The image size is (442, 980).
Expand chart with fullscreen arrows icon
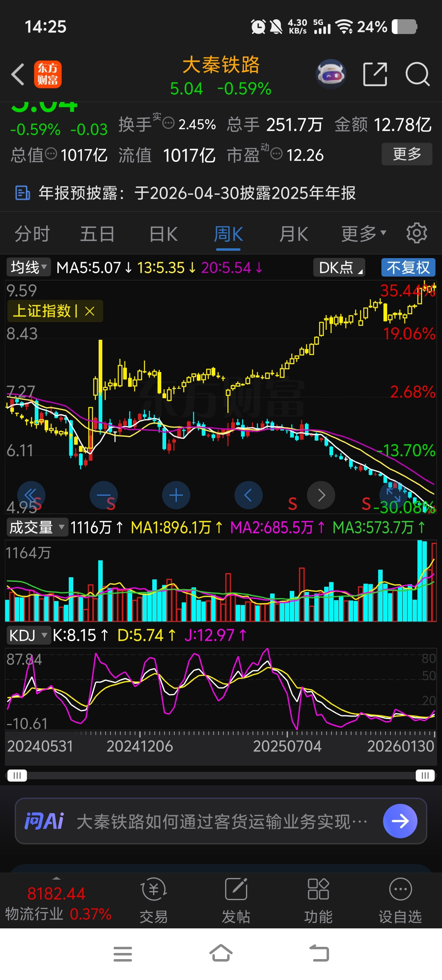393,495
